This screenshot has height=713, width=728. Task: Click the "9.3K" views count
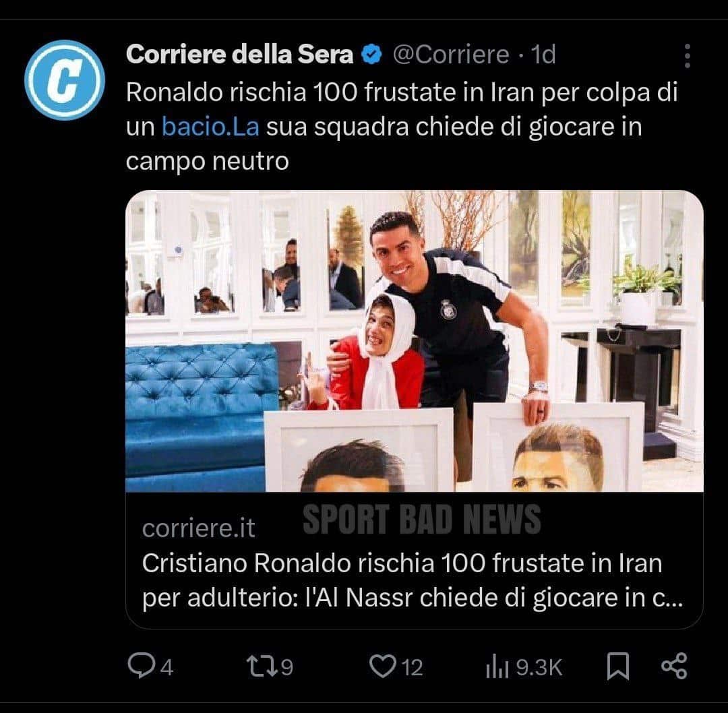coord(539,667)
